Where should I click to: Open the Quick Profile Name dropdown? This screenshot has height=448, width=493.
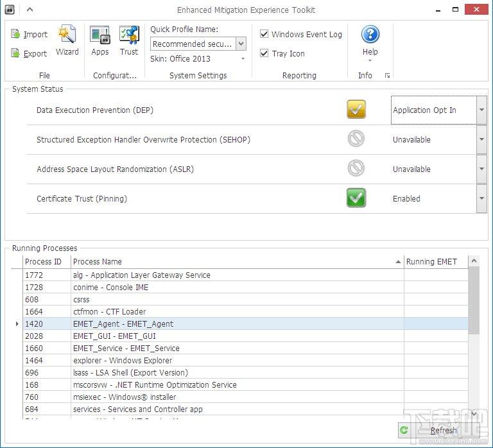pyautogui.click(x=241, y=44)
